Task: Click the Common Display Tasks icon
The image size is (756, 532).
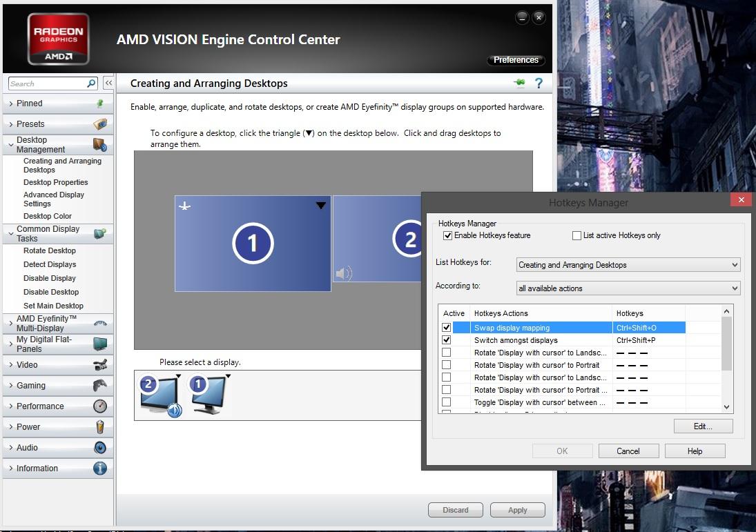Action: pos(100,233)
